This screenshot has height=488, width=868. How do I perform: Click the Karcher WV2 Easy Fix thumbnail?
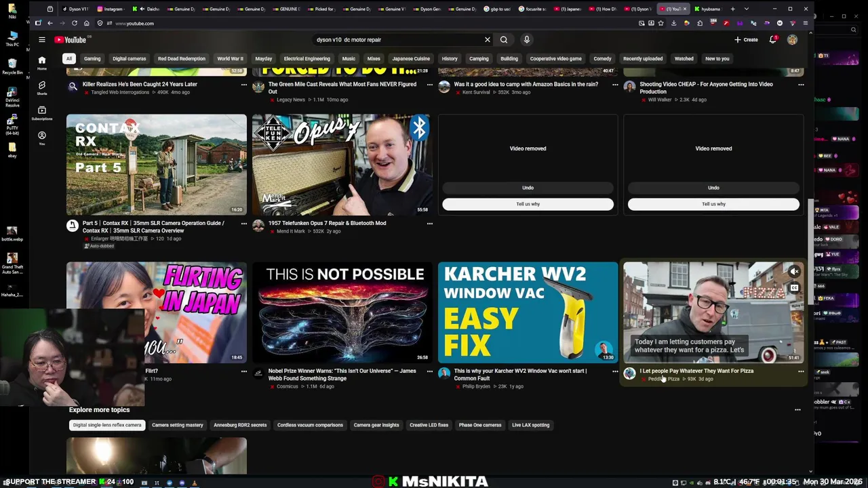pos(528,312)
